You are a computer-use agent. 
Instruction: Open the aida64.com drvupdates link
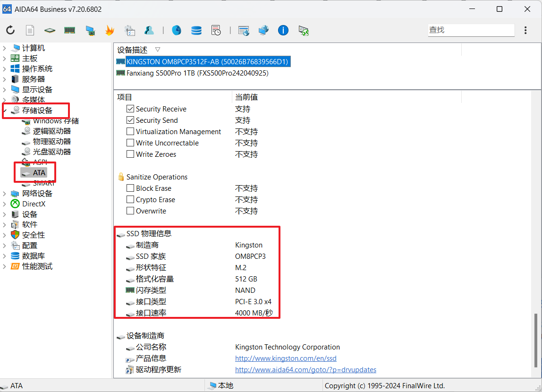pos(305,370)
